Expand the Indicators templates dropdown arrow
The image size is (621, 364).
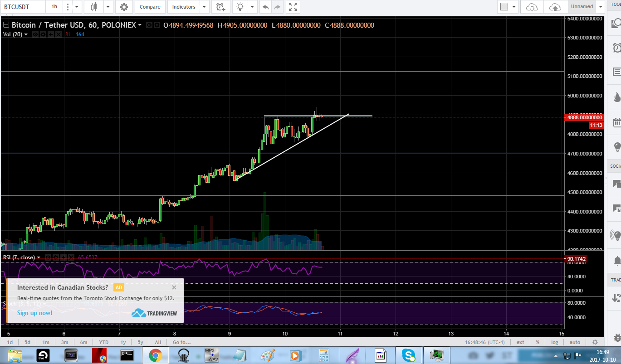(x=204, y=7)
